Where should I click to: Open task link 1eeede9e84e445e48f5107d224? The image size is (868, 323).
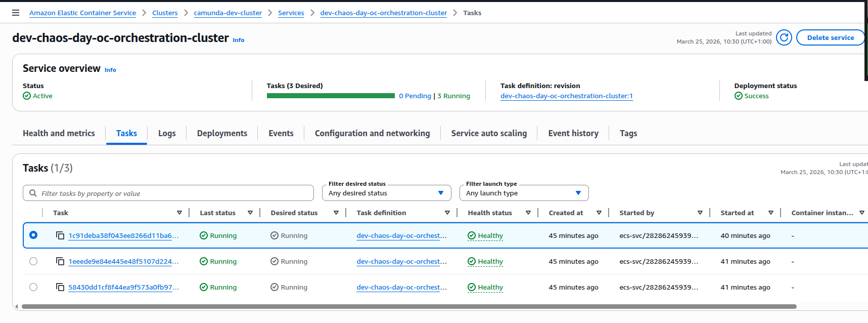point(123,261)
